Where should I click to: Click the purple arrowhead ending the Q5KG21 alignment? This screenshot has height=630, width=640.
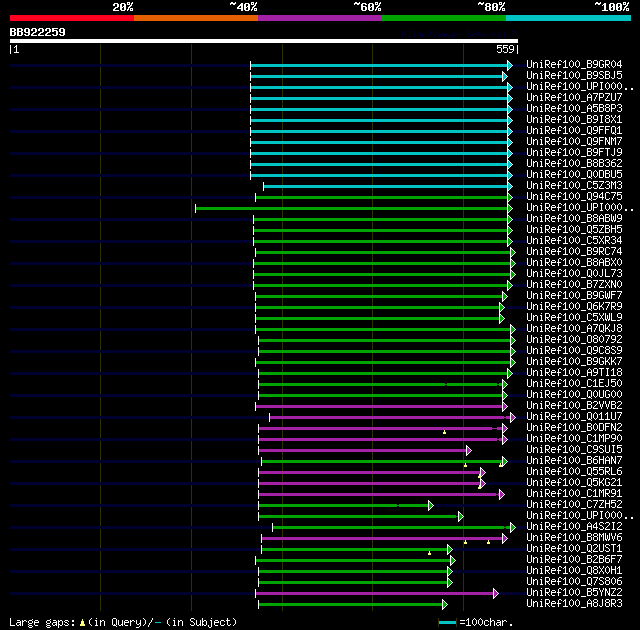tap(483, 484)
